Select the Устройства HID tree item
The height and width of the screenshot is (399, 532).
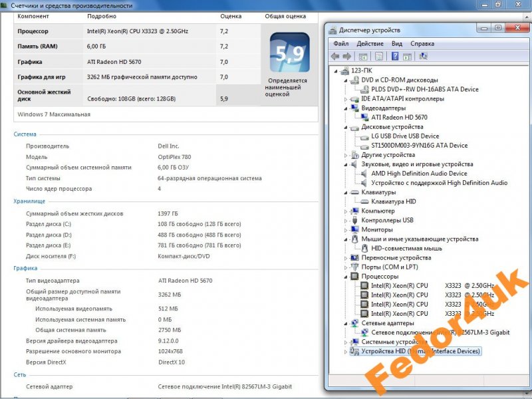point(420,351)
